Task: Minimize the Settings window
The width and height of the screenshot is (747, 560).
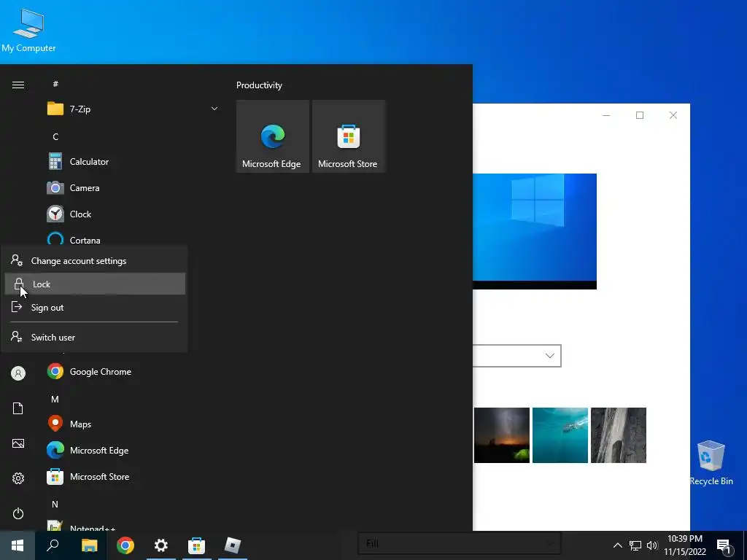Action: (606, 115)
